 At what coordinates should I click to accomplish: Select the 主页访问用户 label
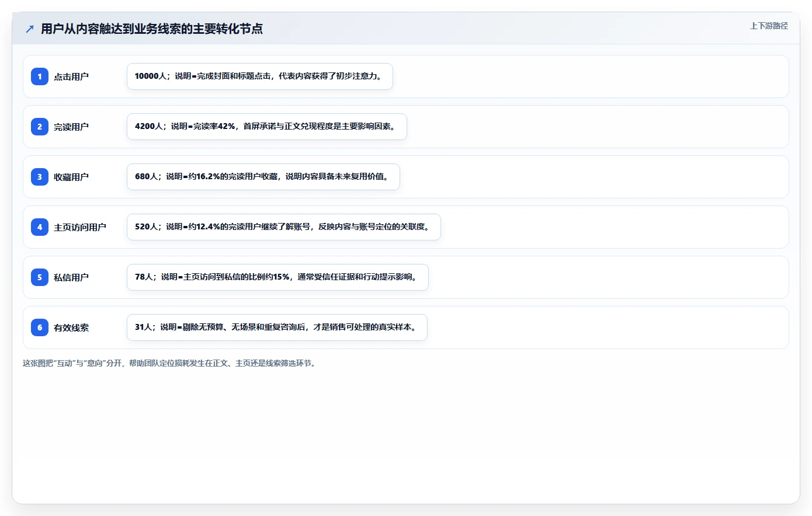(x=80, y=227)
